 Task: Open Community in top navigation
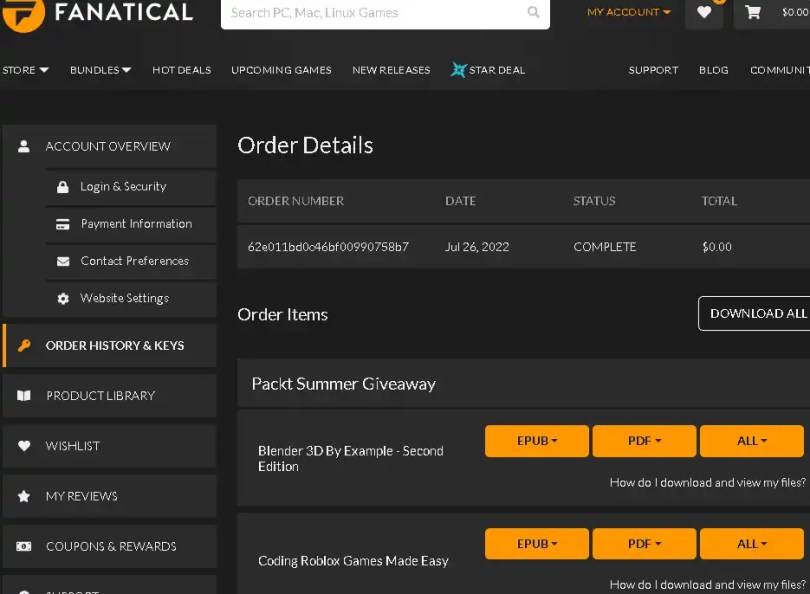pyautogui.click(x=780, y=70)
